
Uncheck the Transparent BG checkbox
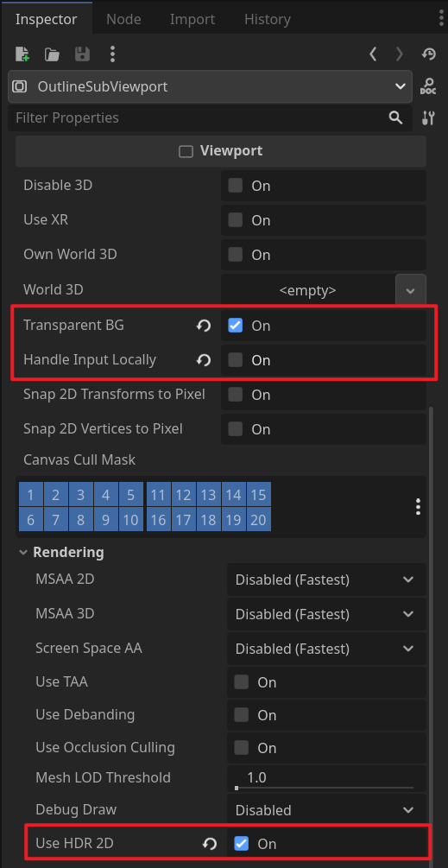(x=235, y=326)
